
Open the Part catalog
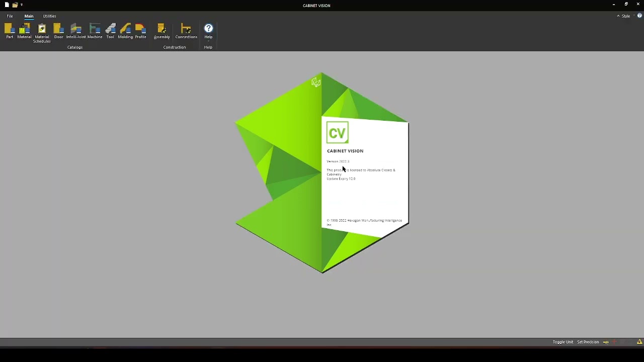[10, 31]
